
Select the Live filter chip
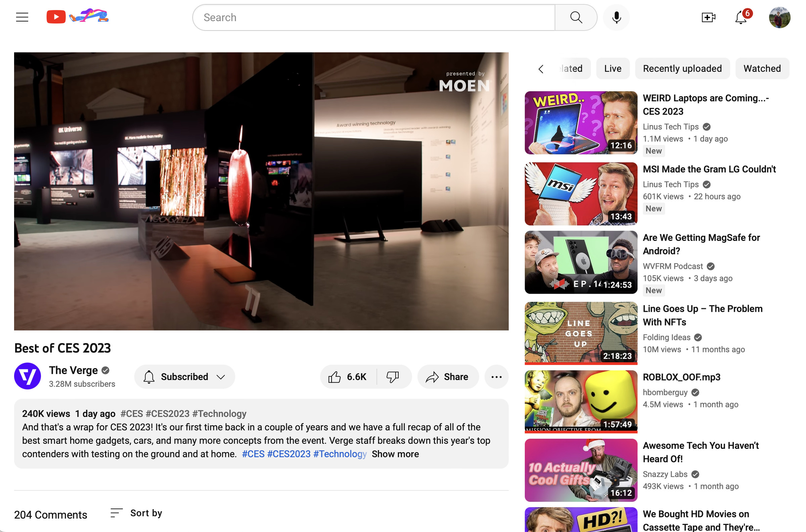pyautogui.click(x=613, y=68)
